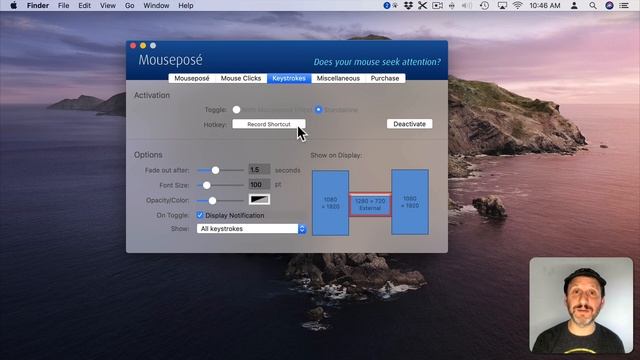Image resolution: width=640 pixels, height=360 pixels.
Task: Select the Keystrokes tab
Action: click(x=289, y=78)
